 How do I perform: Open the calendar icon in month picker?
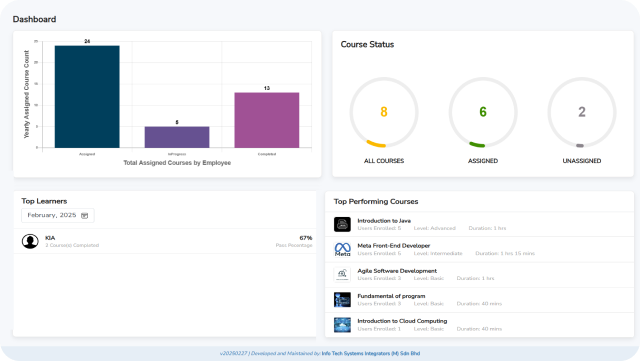point(84,216)
